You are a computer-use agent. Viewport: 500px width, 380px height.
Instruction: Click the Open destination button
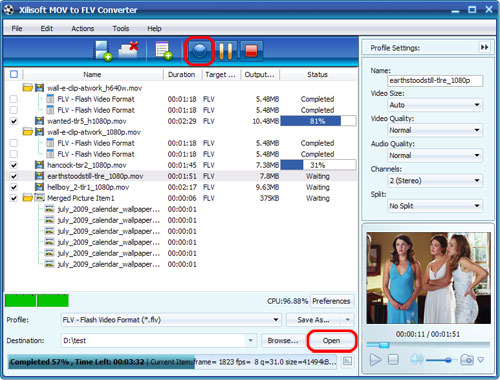click(x=331, y=340)
